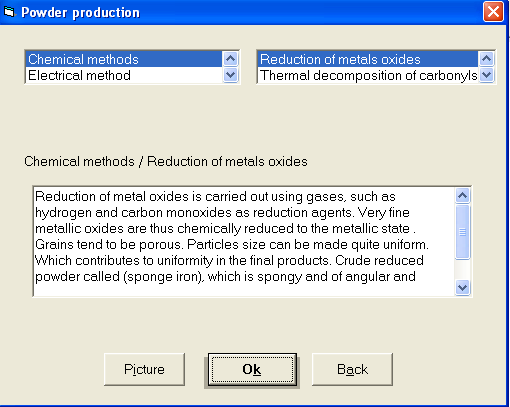Screen dimensions: 510x407
Task: Click the Chemical methods / Reduction path label
Action: (x=166, y=161)
